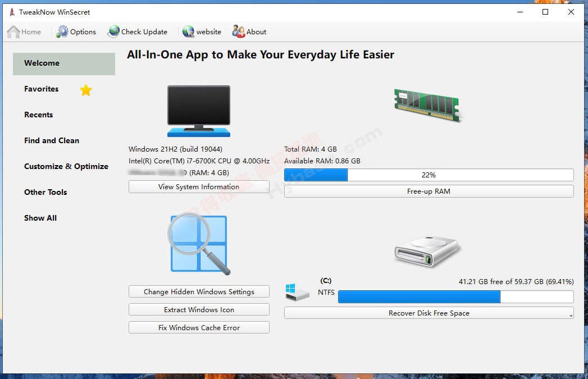
Task: Click the Free-up RAM button
Action: click(x=429, y=191)
